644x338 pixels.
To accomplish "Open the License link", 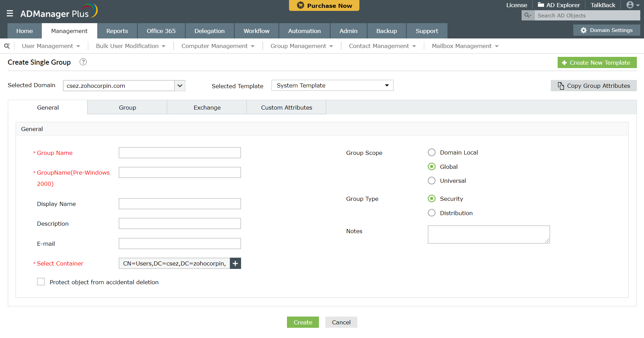I will point(516,5).
